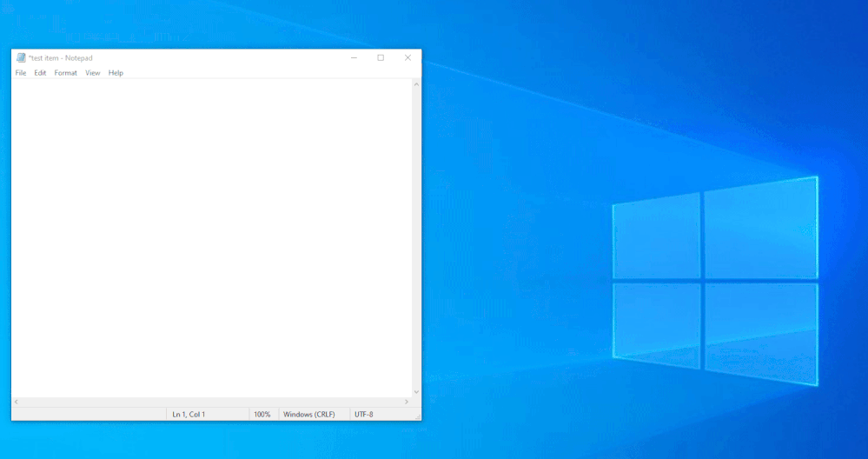
Task: Open the Help menu
Action: pyautogui.click(x=116, y=73)
